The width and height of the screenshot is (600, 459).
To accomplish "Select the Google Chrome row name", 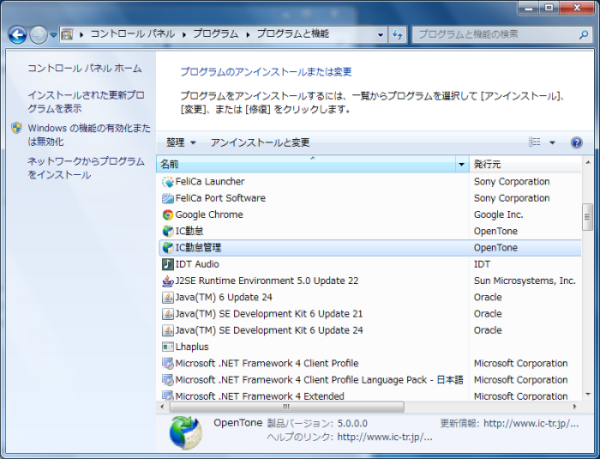I will tap(209, 215).
